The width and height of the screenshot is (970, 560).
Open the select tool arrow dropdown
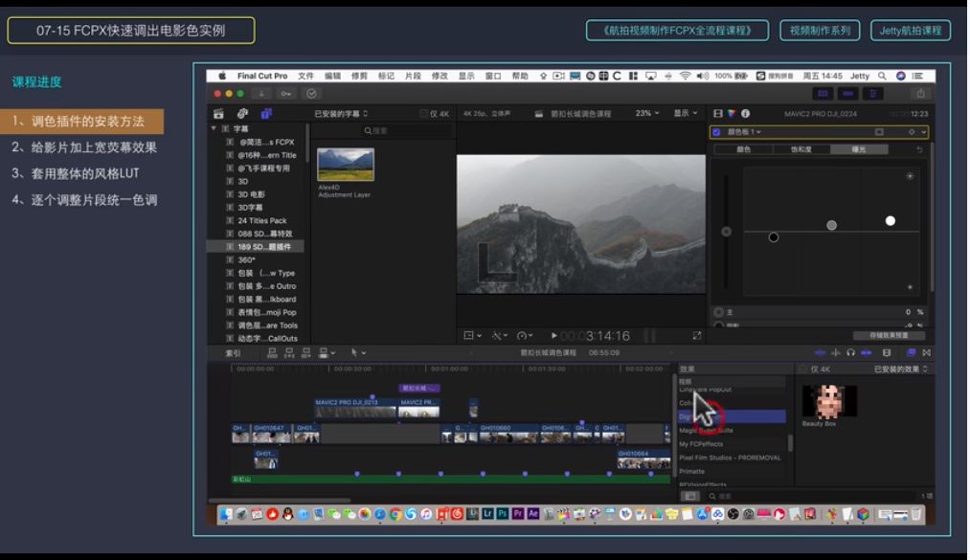point(359,353)
